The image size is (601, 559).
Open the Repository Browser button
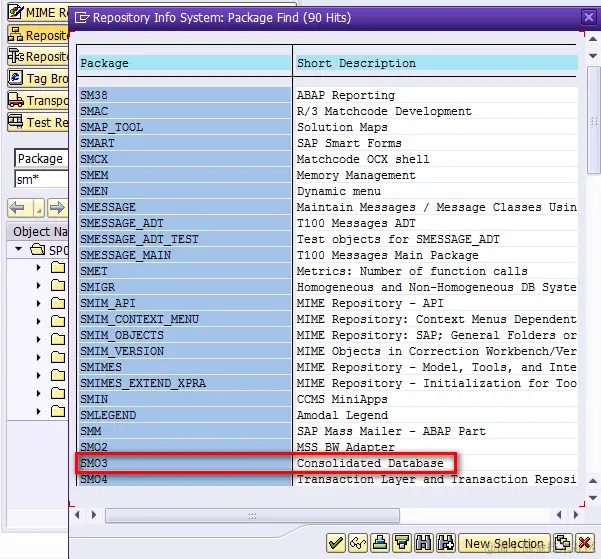(38, 35)
